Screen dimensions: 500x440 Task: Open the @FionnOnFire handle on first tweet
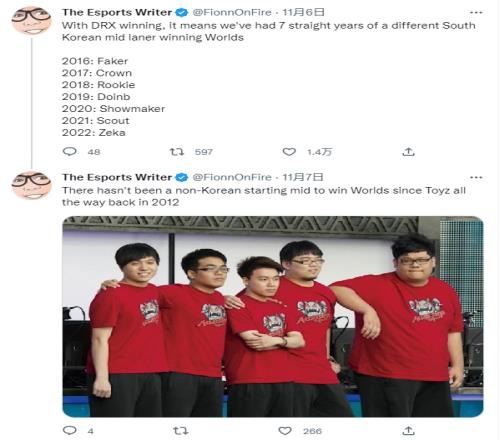[x=232, y=12]
